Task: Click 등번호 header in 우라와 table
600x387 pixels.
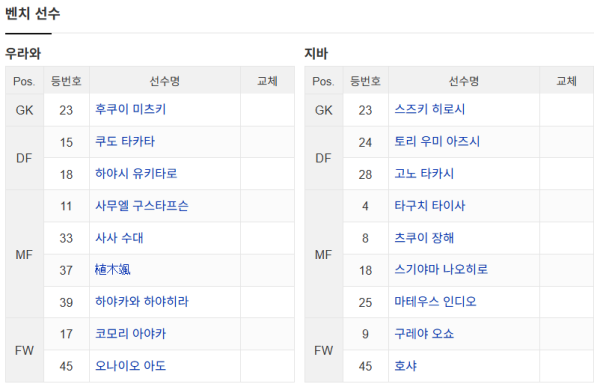Action: coord(66,81)
